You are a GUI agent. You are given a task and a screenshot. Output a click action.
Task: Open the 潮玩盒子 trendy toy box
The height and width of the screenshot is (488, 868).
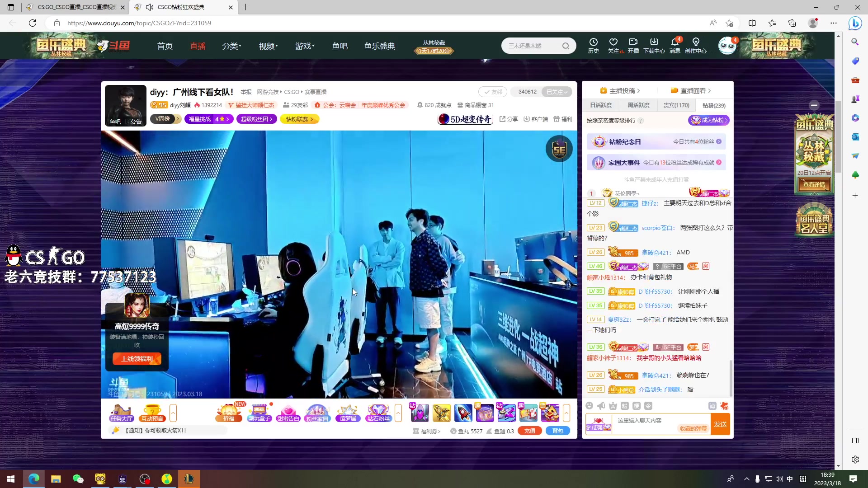click(x=259, y=413)
